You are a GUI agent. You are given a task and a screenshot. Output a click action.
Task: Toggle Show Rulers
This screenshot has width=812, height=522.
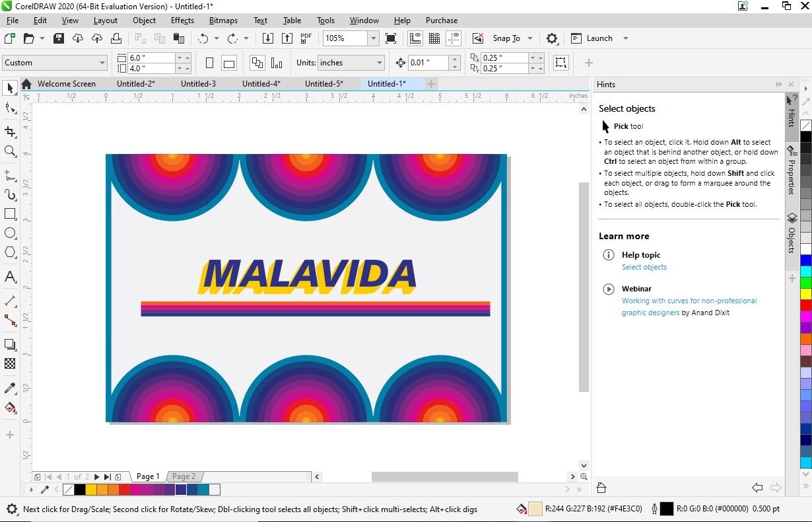click(x=415, y=38)
